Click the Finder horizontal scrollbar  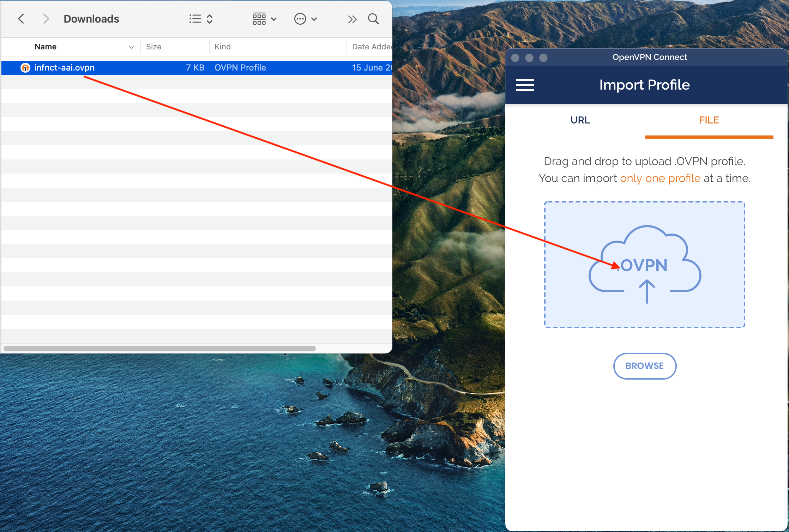[159, 348]
